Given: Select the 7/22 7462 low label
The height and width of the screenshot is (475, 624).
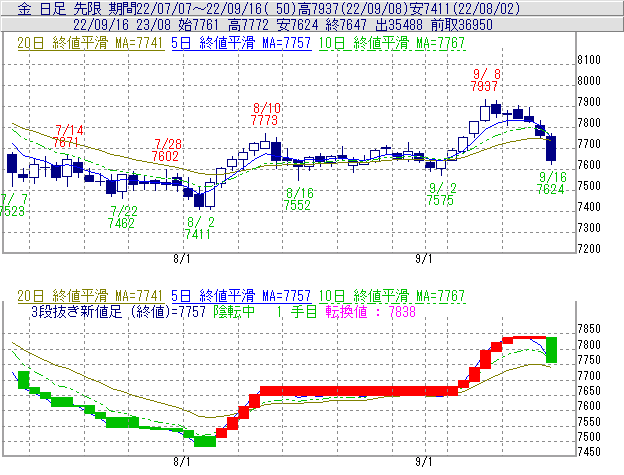Looking at the screenshot, I should pyautogui.click(x=122, y=217).
